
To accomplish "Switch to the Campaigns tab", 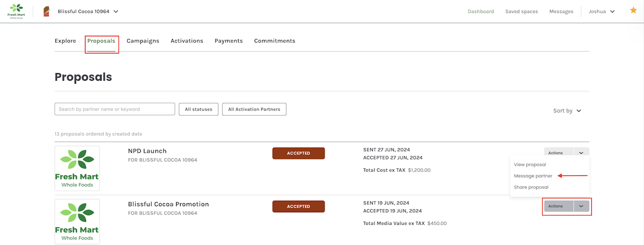I will (143, 41).
